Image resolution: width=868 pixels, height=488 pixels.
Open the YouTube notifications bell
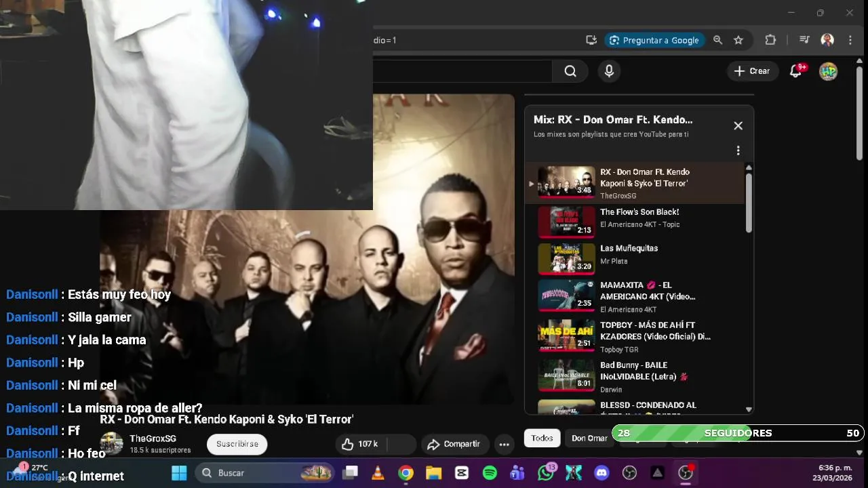[796, 71]
